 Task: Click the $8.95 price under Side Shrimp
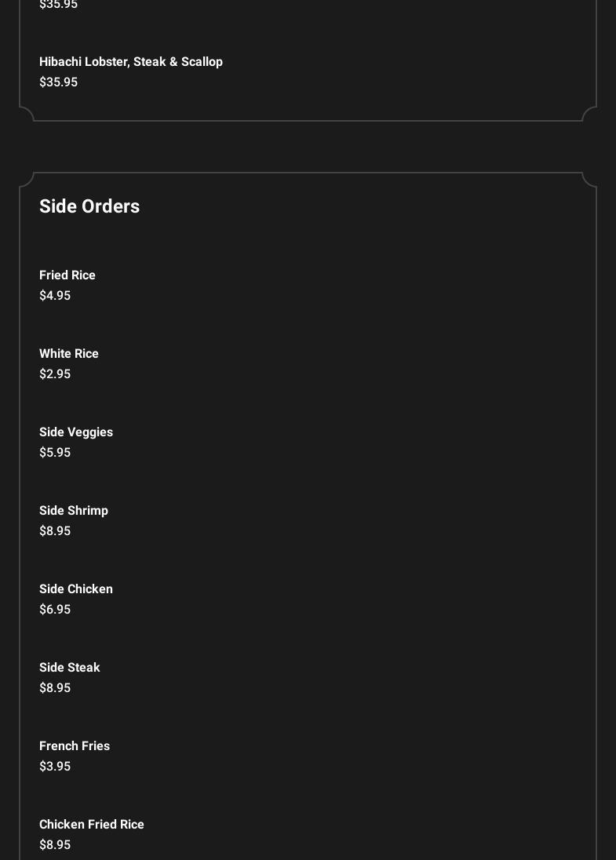55,530
